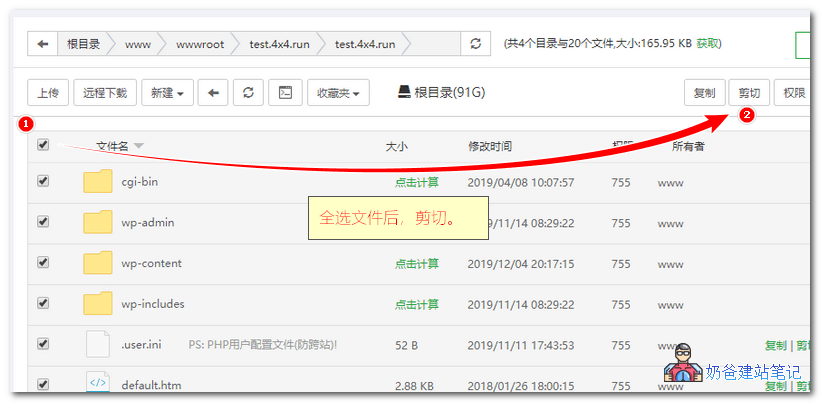
Task: Go to wwwroot in the breadcrumb
Action: pyautogui.click(x=200, y=44)
